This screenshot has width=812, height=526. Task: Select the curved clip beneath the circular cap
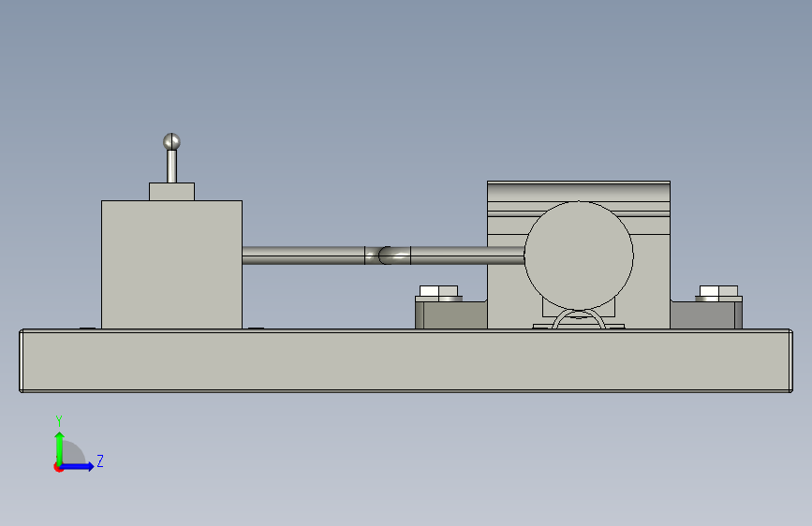579,319
